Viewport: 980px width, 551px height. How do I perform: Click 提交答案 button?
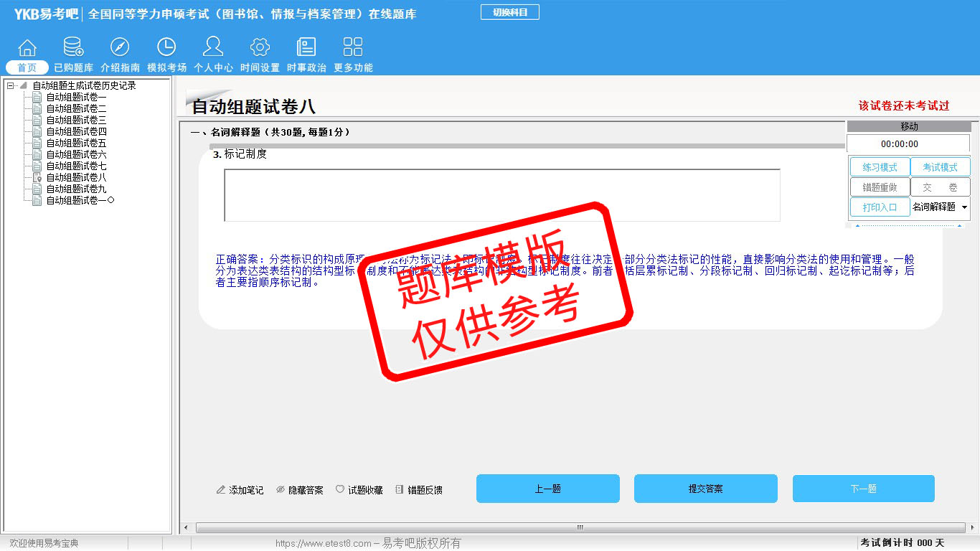[705, 489]
